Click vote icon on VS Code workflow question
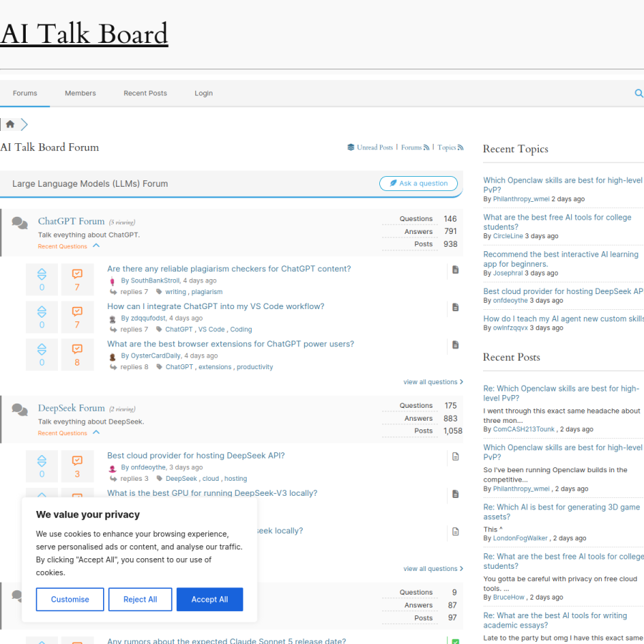This screenshot has width=644, height=644. coord(42,312)
